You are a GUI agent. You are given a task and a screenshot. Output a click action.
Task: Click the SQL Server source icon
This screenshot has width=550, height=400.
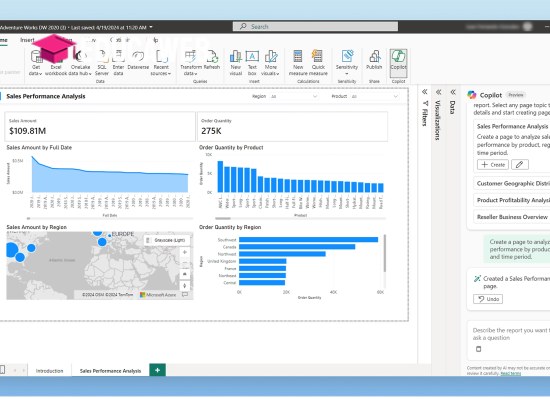point(102,63)
